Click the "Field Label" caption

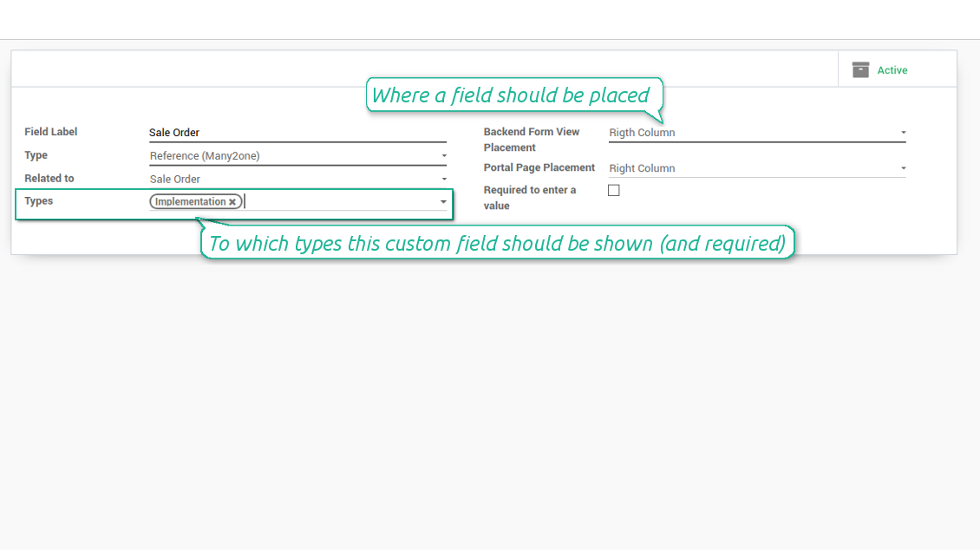click(x=51, y=132)
